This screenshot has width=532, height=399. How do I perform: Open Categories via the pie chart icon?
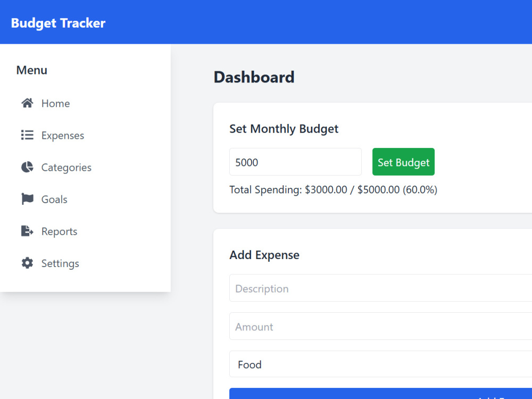(27, 167)
